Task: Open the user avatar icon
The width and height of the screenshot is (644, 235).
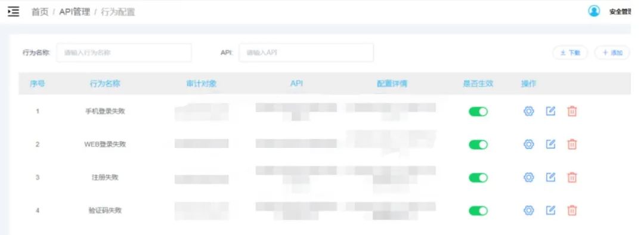Action: pos(594,11)
